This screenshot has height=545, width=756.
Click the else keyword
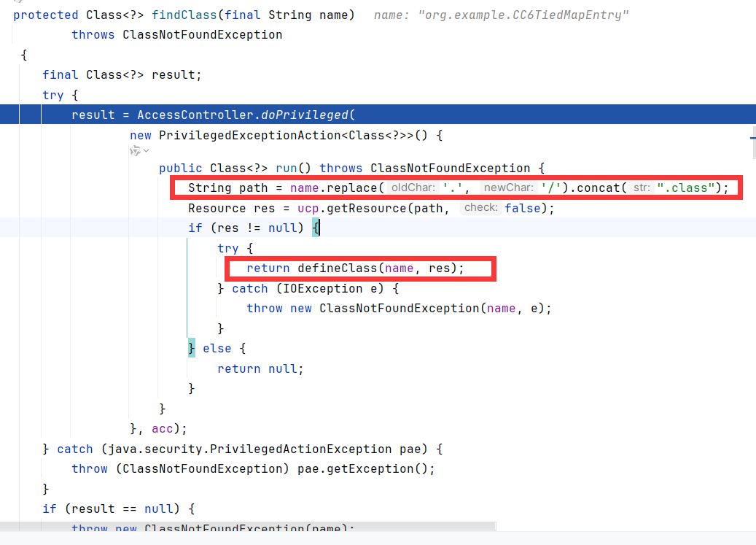(x=217, y=348)
